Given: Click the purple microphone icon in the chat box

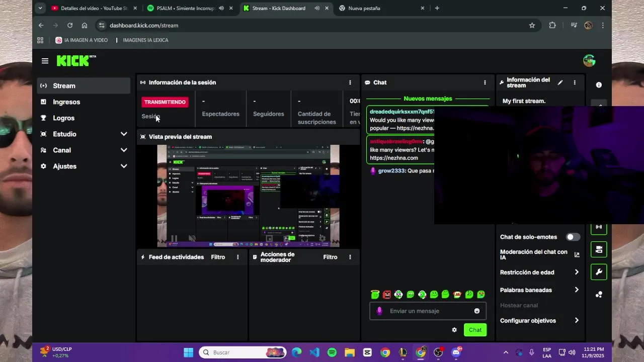Looking at the screenshot, I should [379, 311].
